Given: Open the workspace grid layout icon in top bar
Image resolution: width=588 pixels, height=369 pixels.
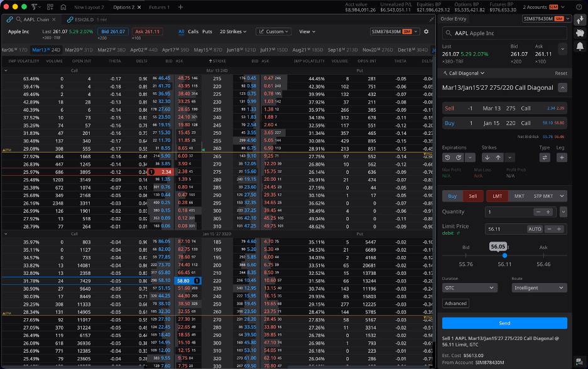Looking at the screenshot, I should [50, 6].
